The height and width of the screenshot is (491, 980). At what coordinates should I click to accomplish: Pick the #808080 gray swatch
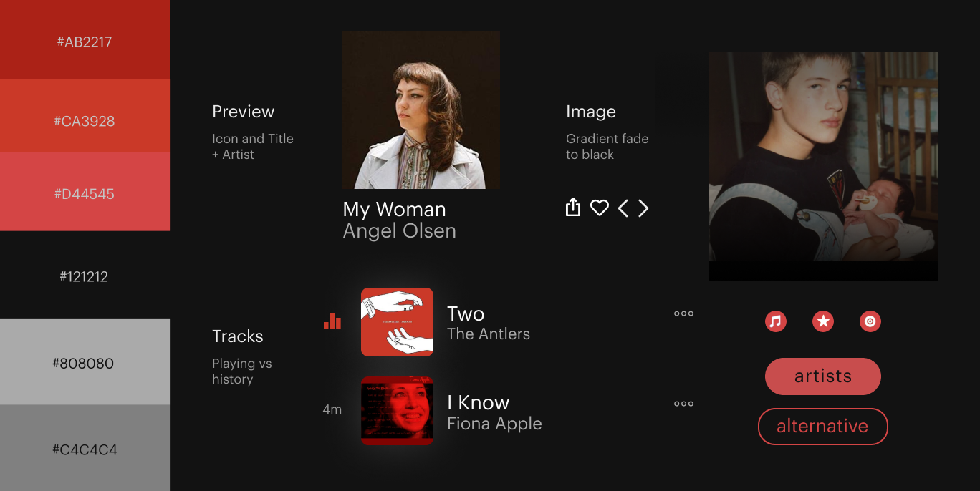(85, 361)
